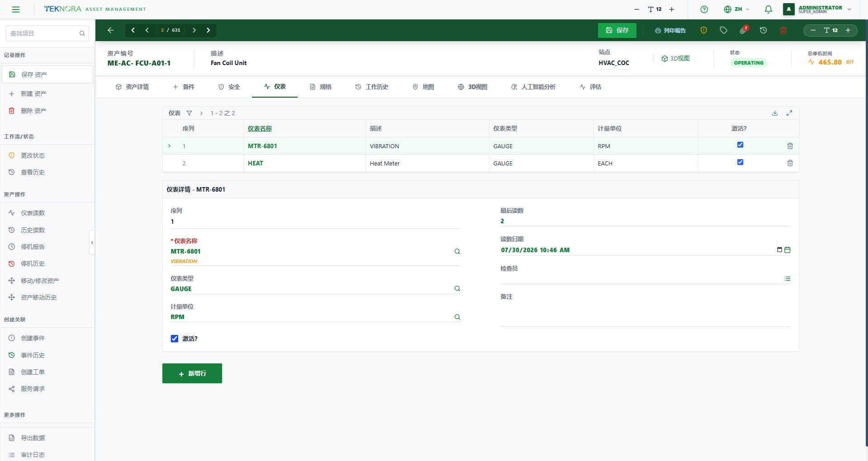The height and width of the screenshot is (461, 868).
Task: Open unit RPM lookup search icon
Action: [x=457, y=317]
